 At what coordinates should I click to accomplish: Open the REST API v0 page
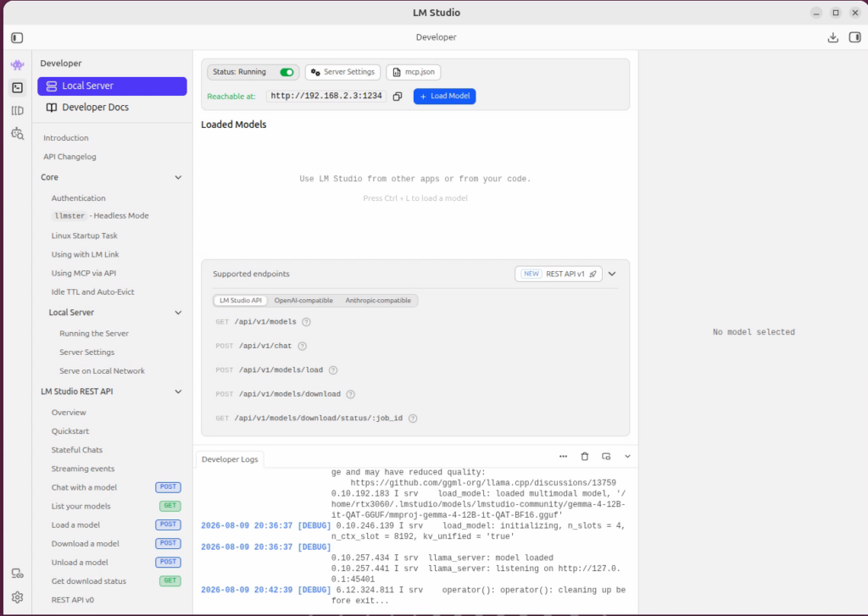coord(73,601)
